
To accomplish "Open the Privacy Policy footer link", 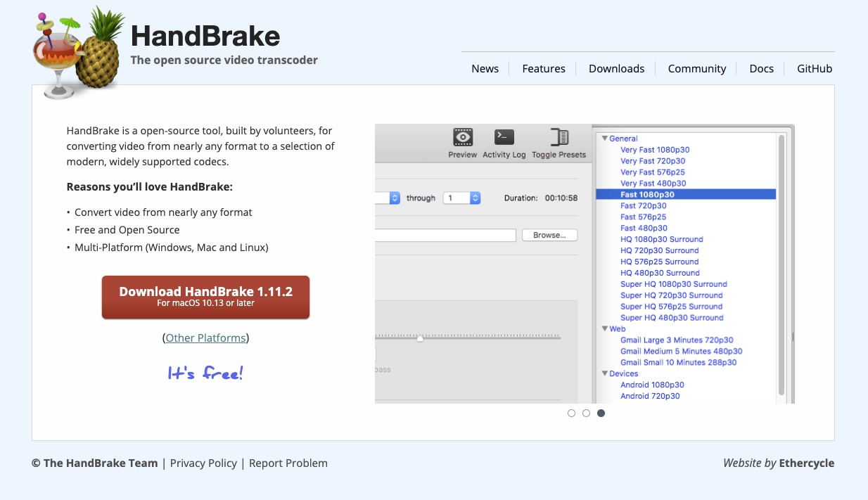I will 204,463.
